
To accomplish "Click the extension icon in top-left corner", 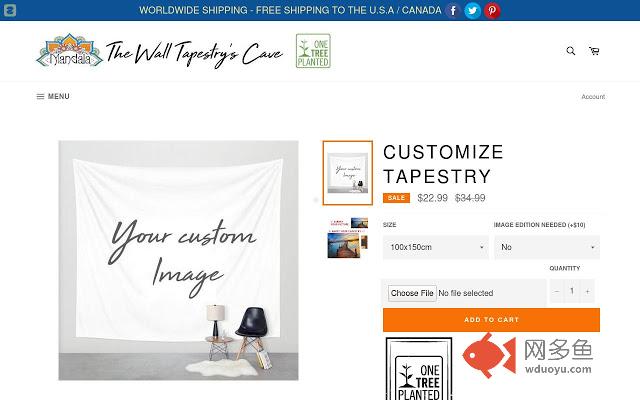I will [x=10, y=10].
